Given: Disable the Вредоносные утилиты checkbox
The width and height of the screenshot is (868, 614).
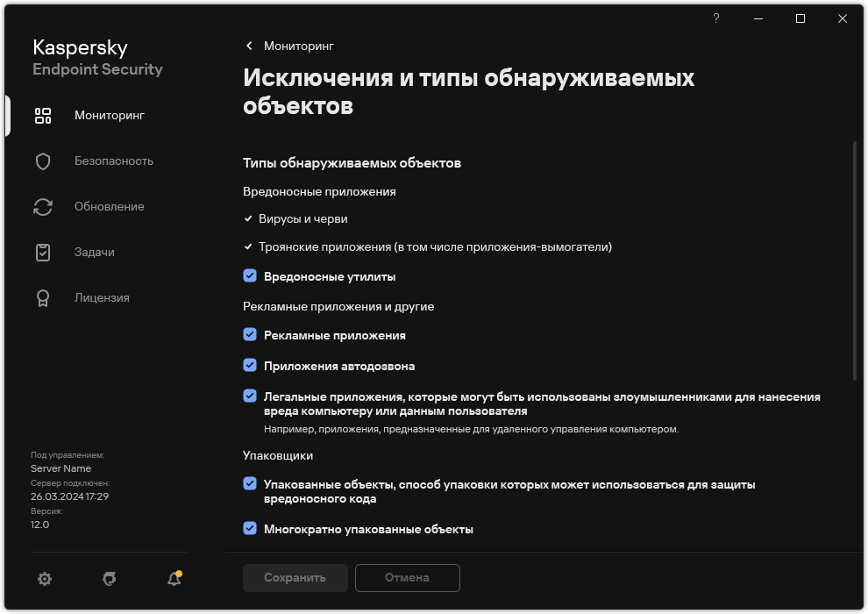Looking at the screenshot, I should click(x=250, y=275).
